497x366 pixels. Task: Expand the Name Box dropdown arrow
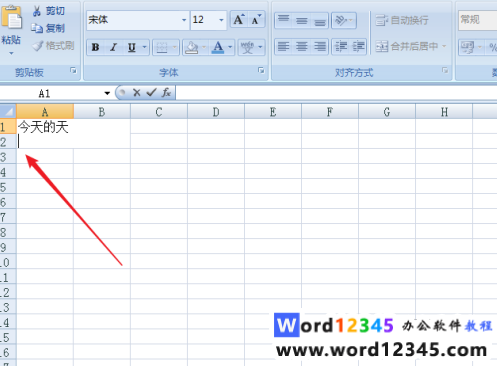(x=107, y=93)
